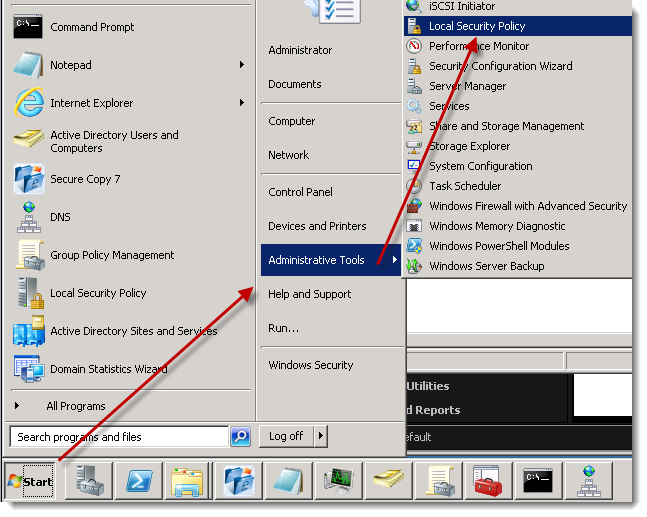Open Control Panel link
This screenshot has width=647, height=517.
click(x=300, y=192)
